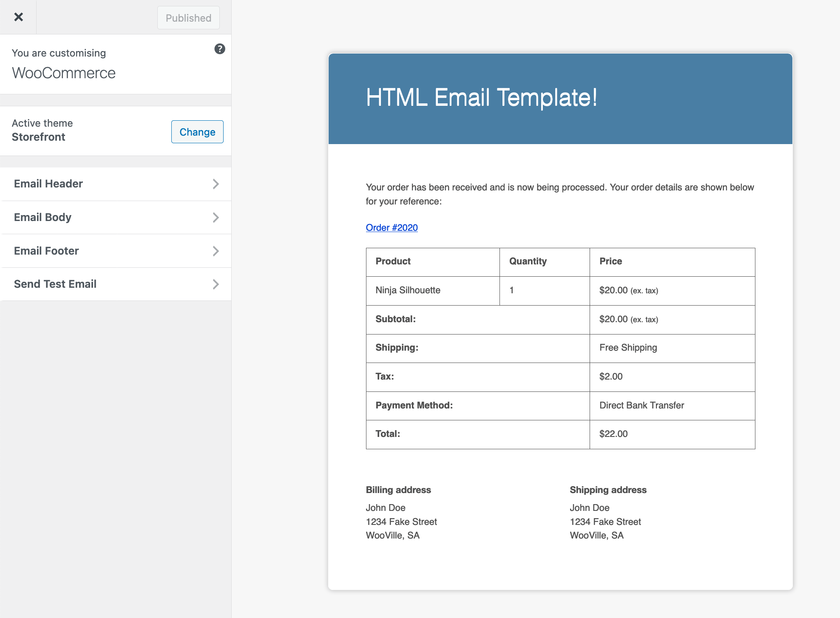Viewport: 840px width, 618px height.
Task: Click the Storefront active theme name
Action: coord(38,137)
